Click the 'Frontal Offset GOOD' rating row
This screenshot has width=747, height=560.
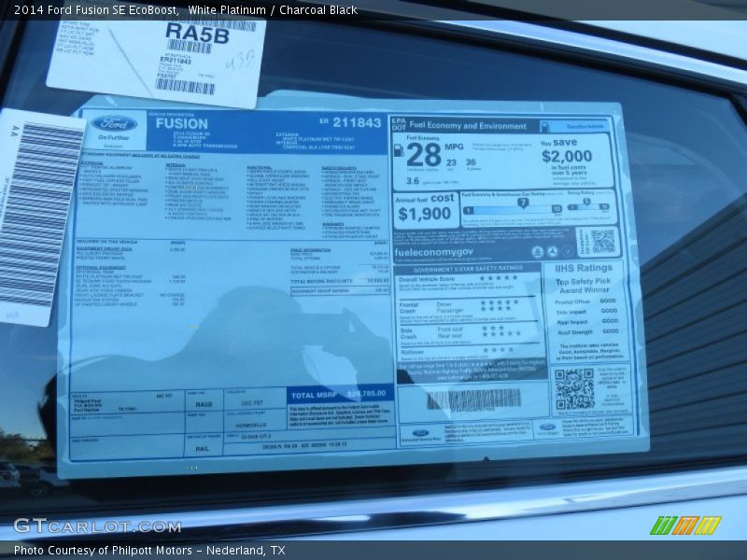click(x=585, y=301)
